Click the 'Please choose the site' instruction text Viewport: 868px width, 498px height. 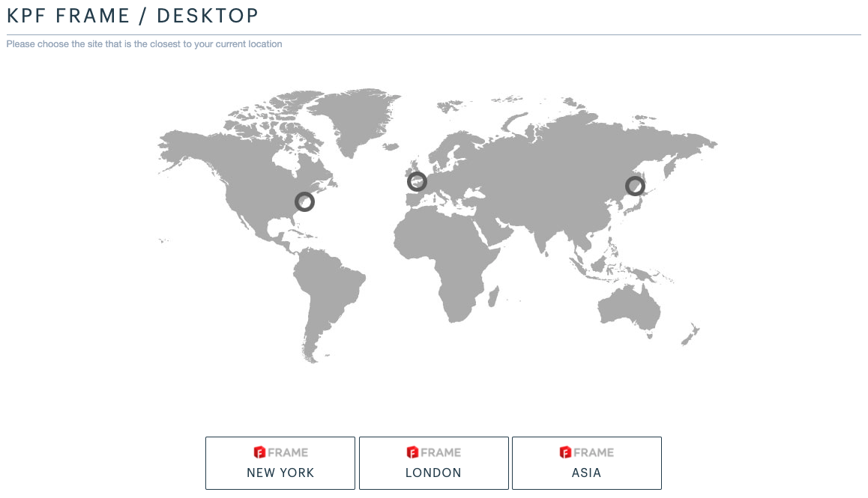point(145,44)
